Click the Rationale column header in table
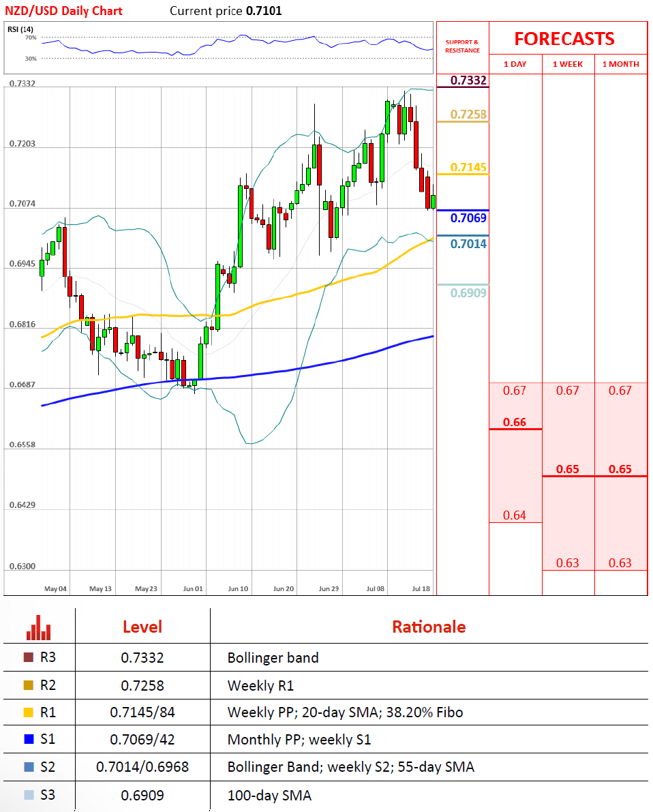Screen dimensions: 653x812 click(x=429, y=627)
